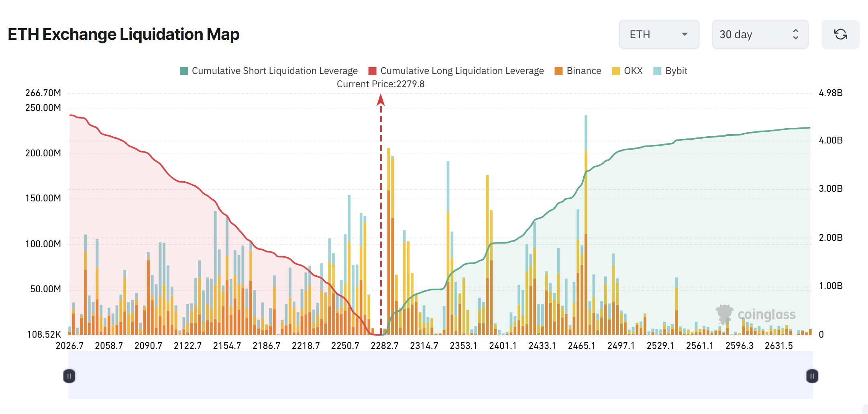Image resolution: width=868 pixels, height=414 pixels.
Task: Open the ETH coin dropdown
Action: tap(659, 35)
